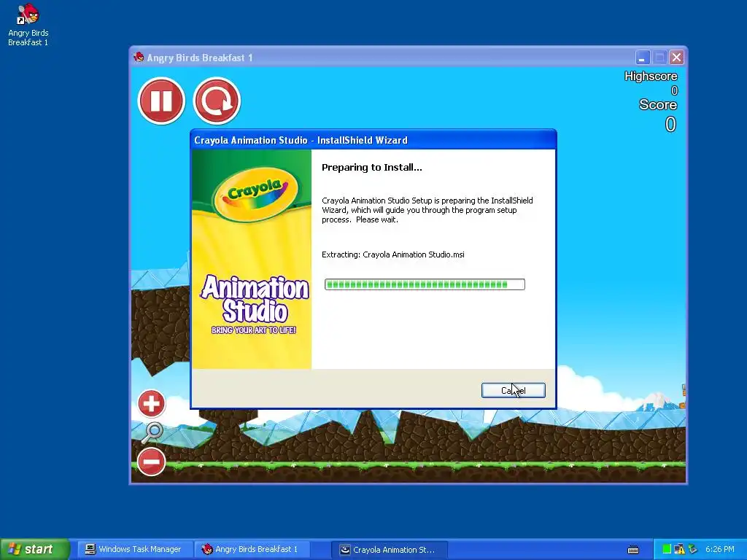This screenshot has height=560, width=747.
Task: Open the Windows Start menu
Action: pos(34,549)
